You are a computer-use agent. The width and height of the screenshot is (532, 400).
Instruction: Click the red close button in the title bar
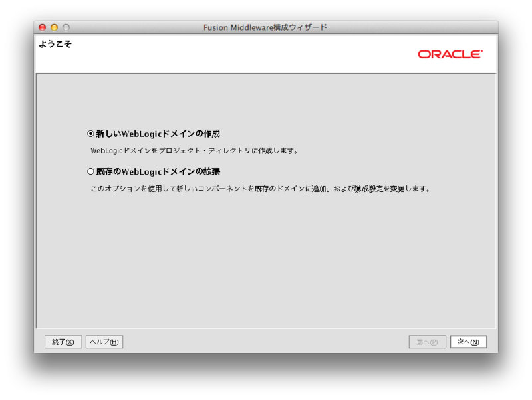coord(42,27)
